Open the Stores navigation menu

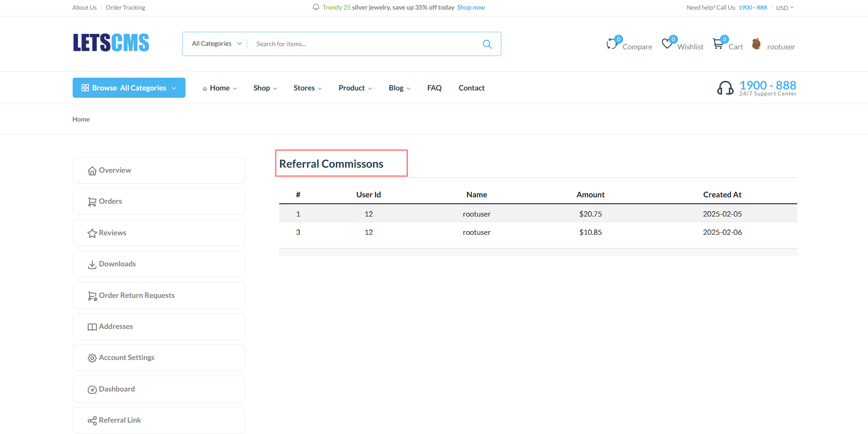pos(307,88)
